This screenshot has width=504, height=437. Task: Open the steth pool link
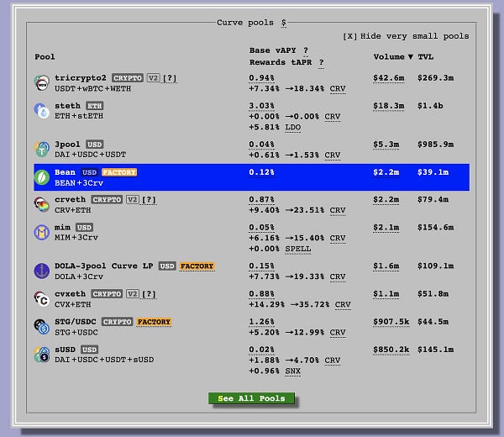coord(67,106)
